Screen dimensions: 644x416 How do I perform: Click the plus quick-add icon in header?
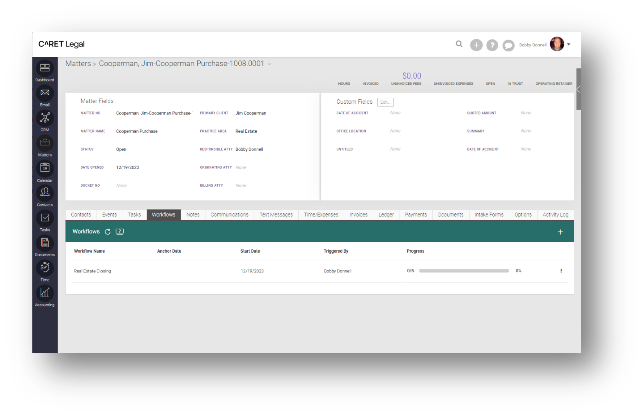(476, 45)
